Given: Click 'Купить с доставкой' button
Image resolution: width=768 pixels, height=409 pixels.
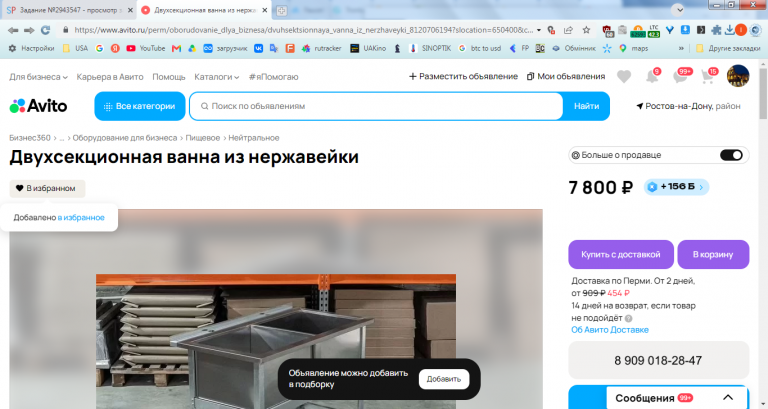Looking at the screenshot, I should [x=621, y=254].
